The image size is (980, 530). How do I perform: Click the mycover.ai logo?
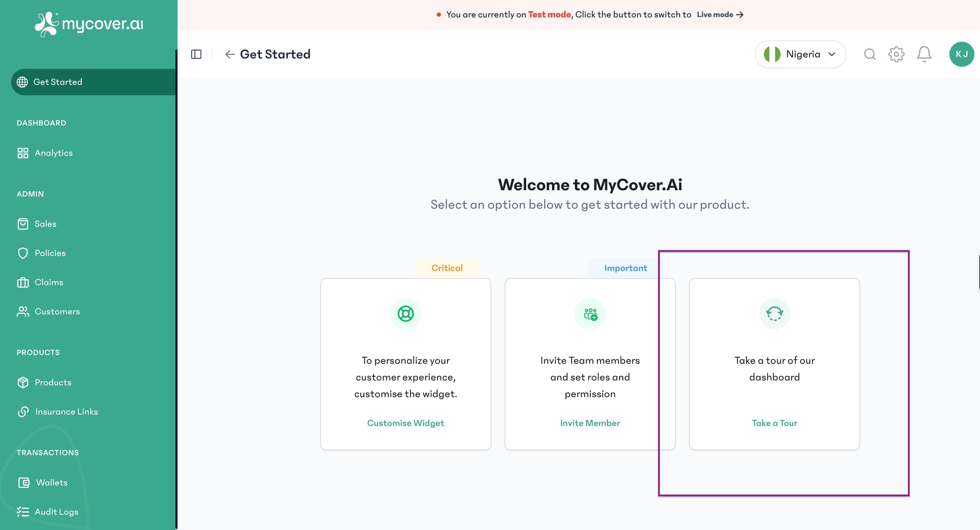click(x=89, y=24)
